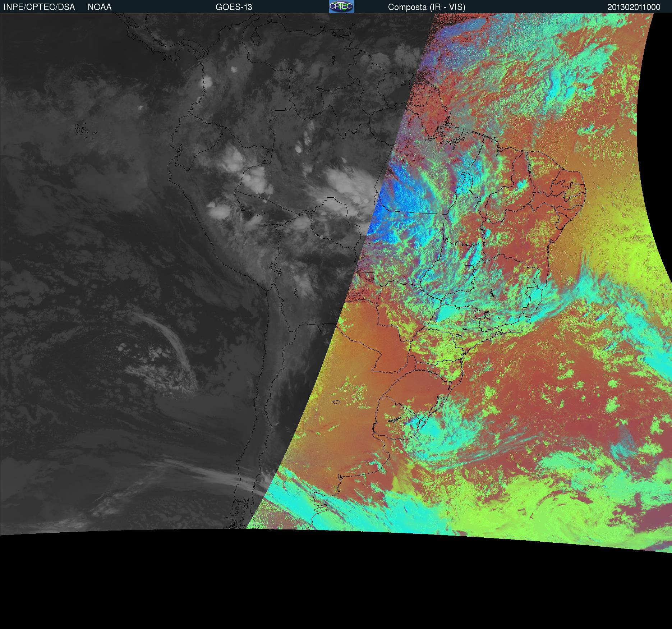This screenshot has width=672, height=629.
Task: Select the small rectangular Federal District outline in Brazil
Action: pyautogui.click(x=469, y=267)
